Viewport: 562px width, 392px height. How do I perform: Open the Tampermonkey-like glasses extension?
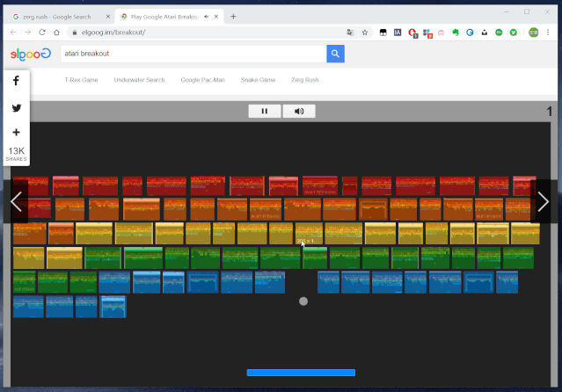pos(383,33)
